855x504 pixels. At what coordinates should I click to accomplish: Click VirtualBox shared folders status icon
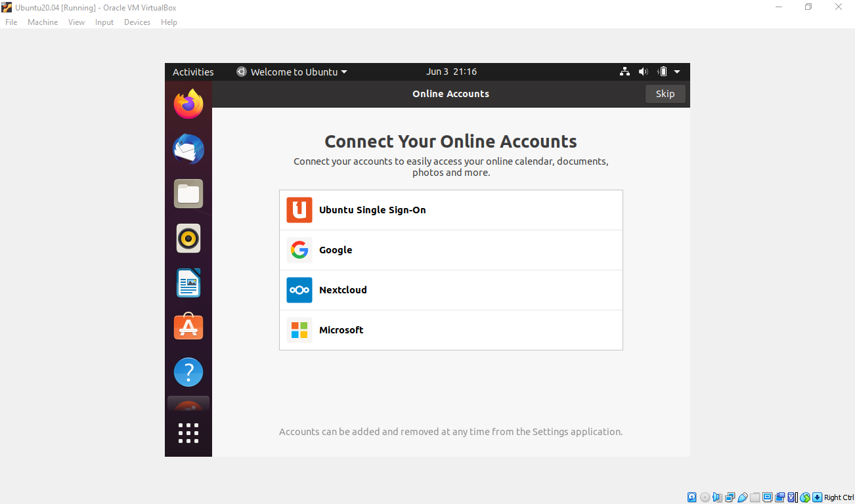(755, 497)
